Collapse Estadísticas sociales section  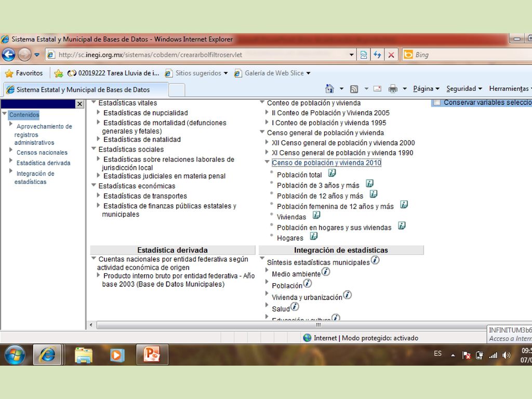(94, 148)
